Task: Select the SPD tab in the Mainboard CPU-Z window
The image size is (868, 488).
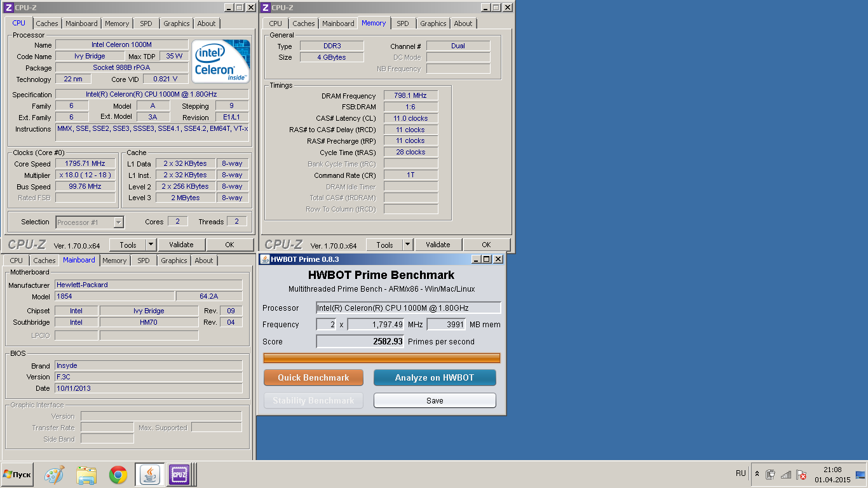Action: [144, 261]
